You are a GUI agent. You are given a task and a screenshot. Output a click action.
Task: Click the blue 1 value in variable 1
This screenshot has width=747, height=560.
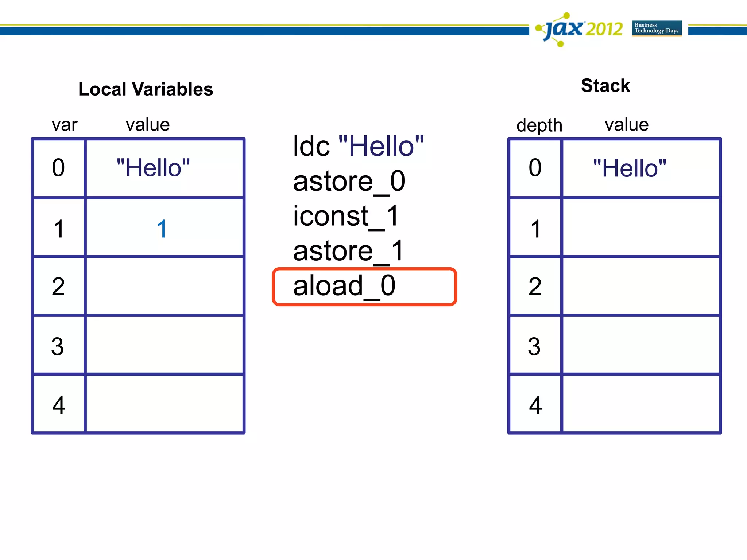pos(162,229)
